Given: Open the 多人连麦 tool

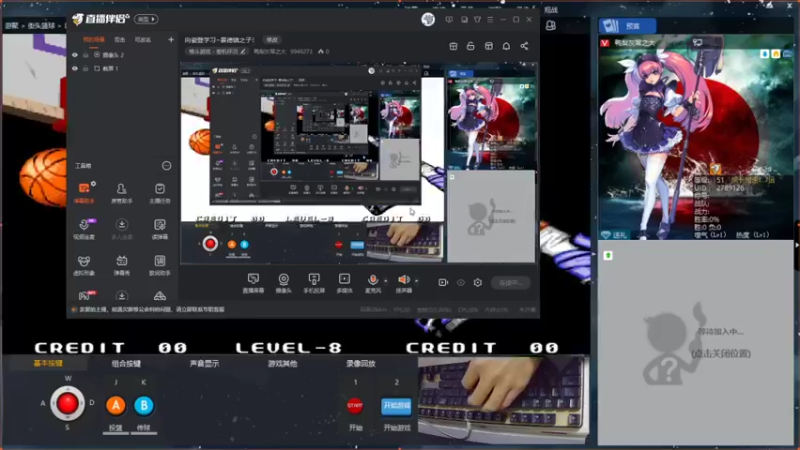Looking at the screenshot, I should click(x=121, y=229).
